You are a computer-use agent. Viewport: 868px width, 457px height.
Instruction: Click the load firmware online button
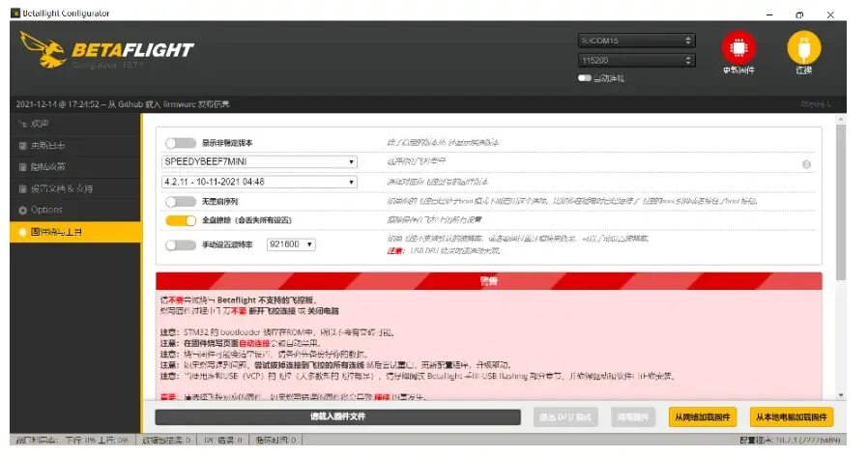click(703, 417)
